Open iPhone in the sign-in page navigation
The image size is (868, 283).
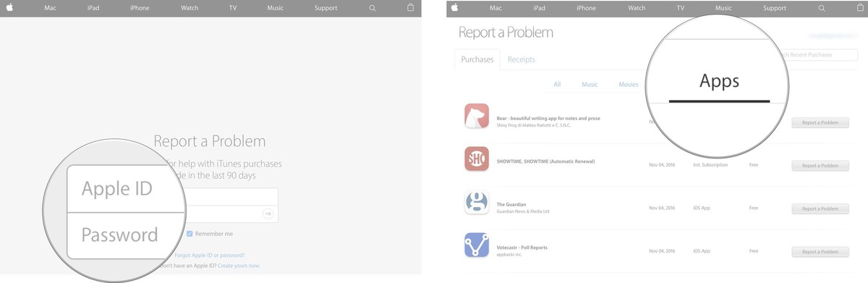[x=140, y=8]
